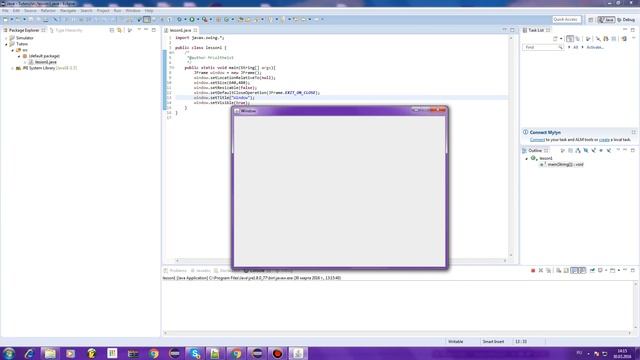Click the Java app icon in taskbar

[x=298, y=353]
